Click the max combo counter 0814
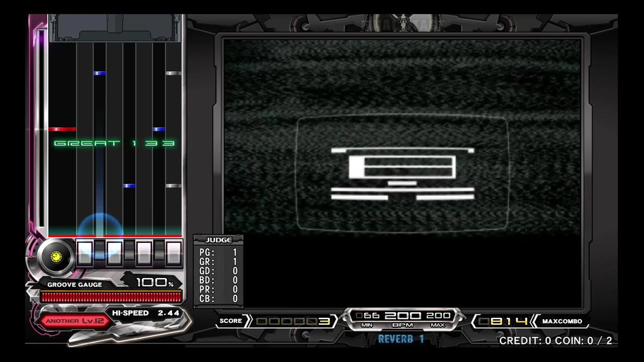Screen dimensions: 644x362 pos(503,321)
